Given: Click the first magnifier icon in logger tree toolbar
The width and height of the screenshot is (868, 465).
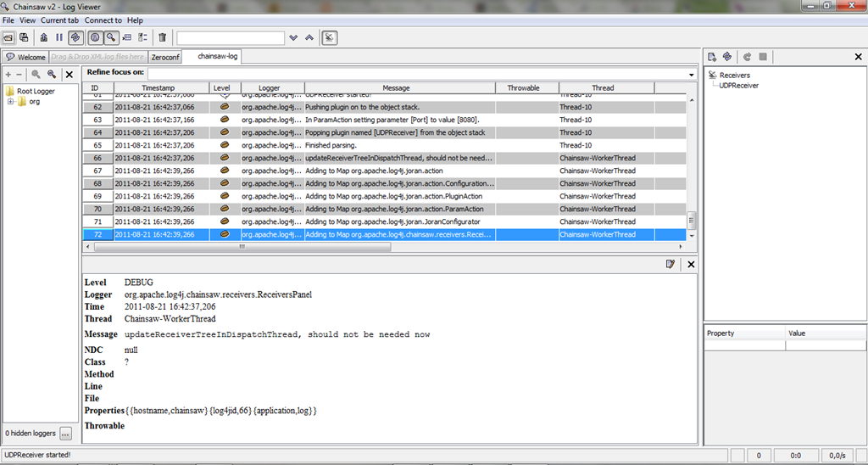Looking at the screenshot, I should (x=36, y=75).
